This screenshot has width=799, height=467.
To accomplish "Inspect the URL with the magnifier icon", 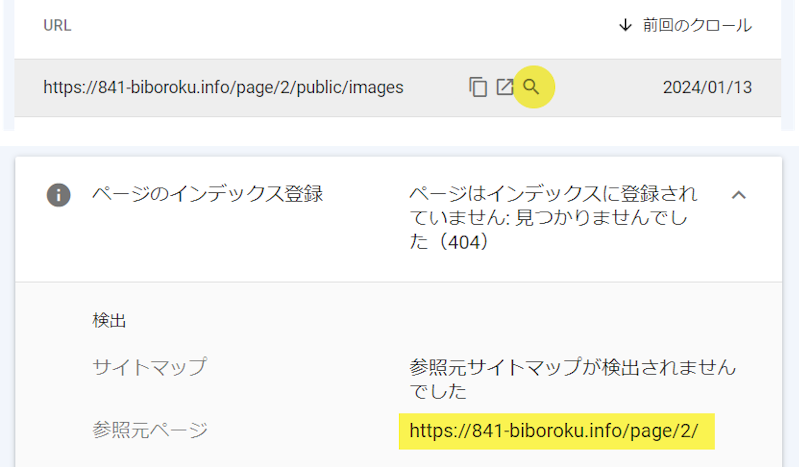I will point(531,87).
